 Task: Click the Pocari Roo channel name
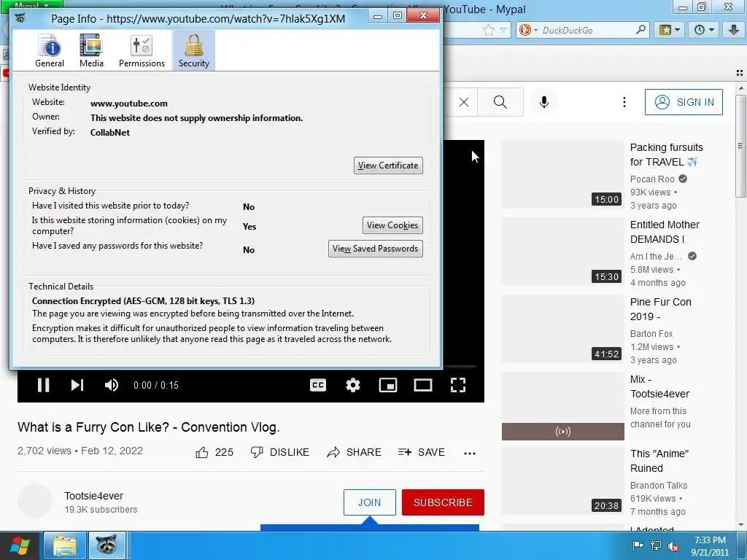[x=652, y=179]
